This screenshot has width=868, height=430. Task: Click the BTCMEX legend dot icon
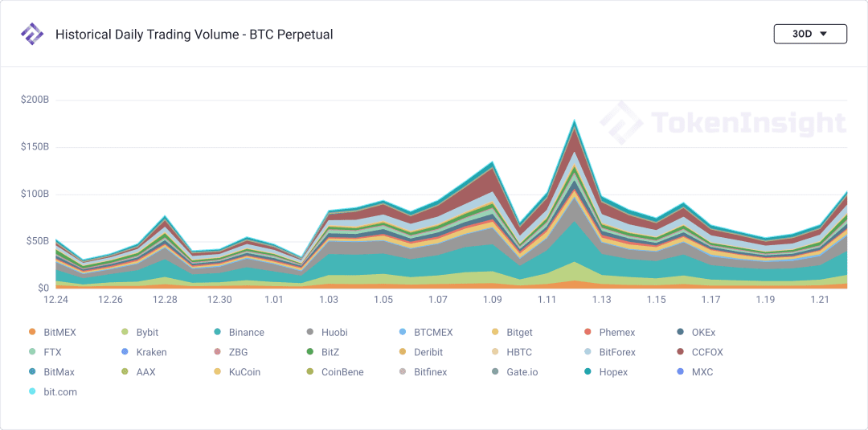tap(403, 333)
